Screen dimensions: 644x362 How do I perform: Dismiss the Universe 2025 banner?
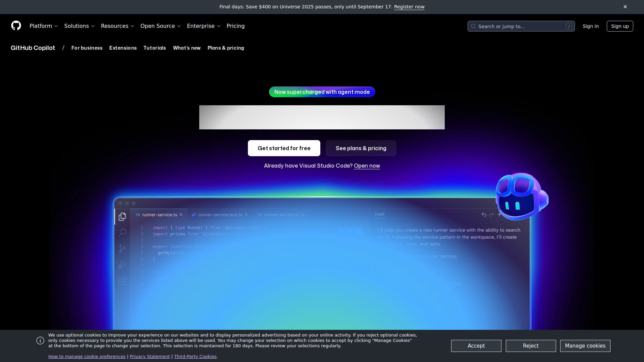[625, 7]
